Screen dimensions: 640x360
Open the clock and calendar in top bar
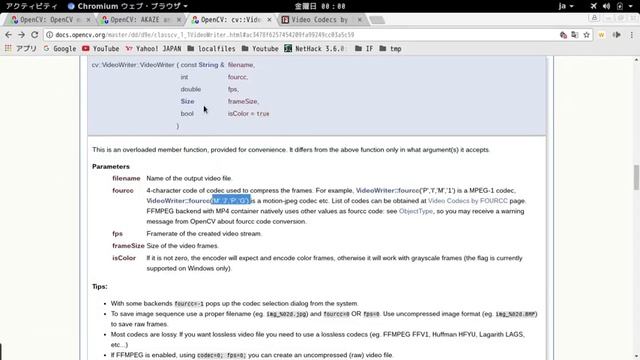tap(320, 6)
